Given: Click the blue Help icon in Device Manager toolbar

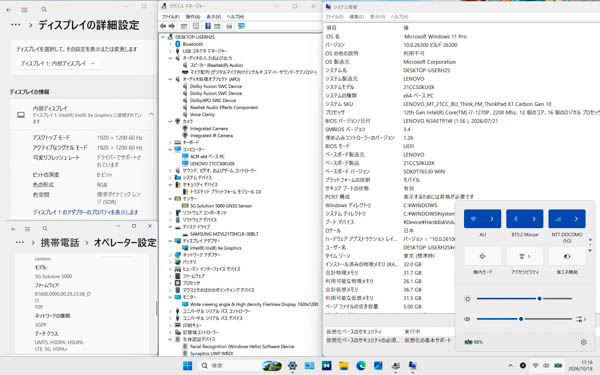Looking at the screenshot, I should coord(208,26).
